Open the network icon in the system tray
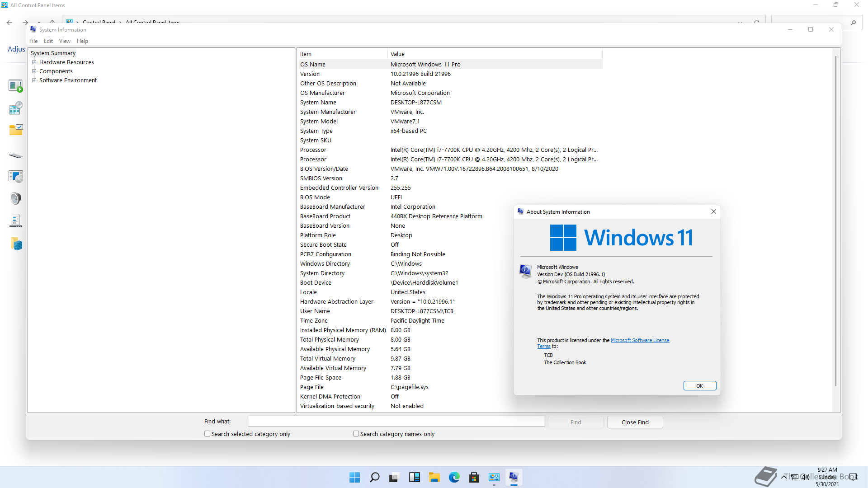Screen dimensions: 868x488 794,477
